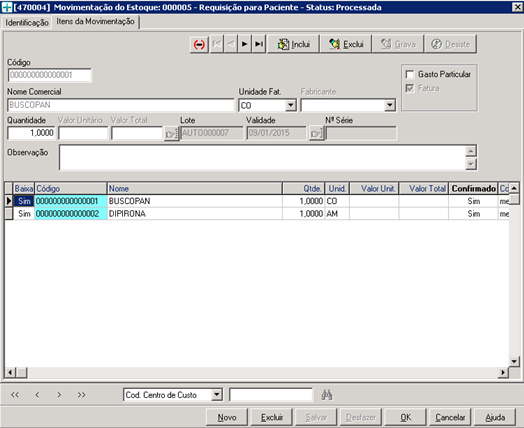Select code 000000000000001 cell
Image resolution: width=524 pixels, height=428 pixels.
click(x=71, y=201)
